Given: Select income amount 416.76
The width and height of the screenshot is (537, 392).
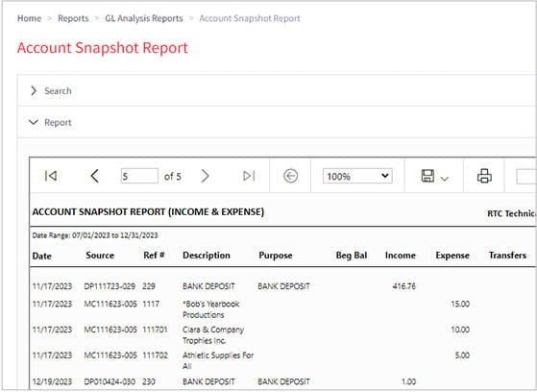Looking at the screenshot, I should pyautogui.click(x=404, y=286).
